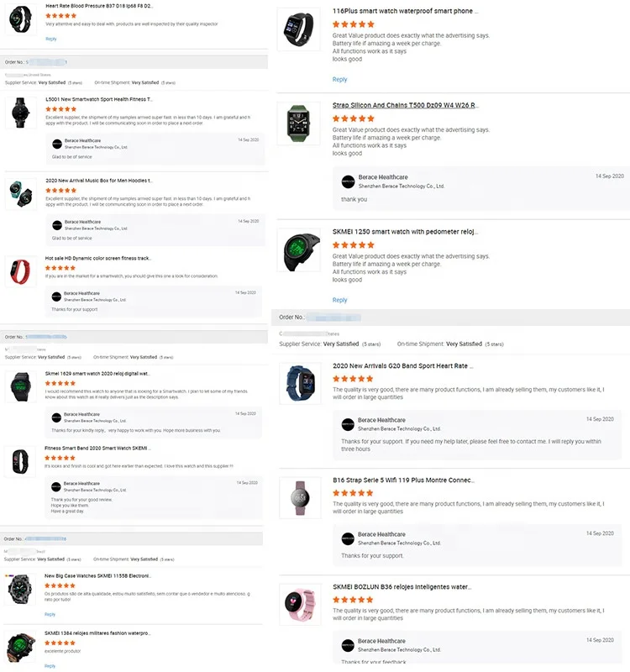Open the 116Plus smart watch thumbnail

coord(298,29)
